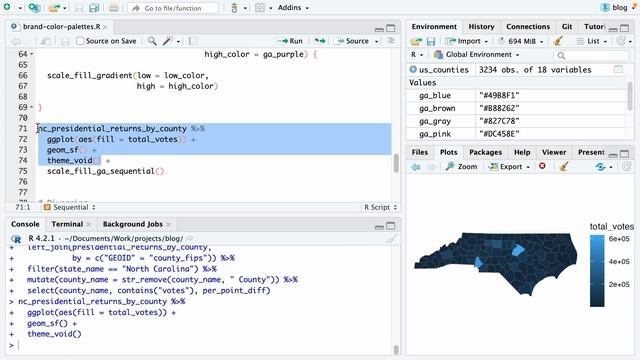Switch to the Files tab
Screen dimensions: 640x360
(x=420, y=152)
